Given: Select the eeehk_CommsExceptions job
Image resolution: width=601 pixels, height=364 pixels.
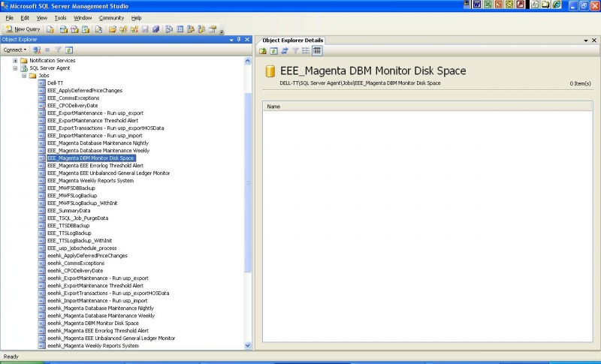Looking at the screenshot, I should click(76, 263).
